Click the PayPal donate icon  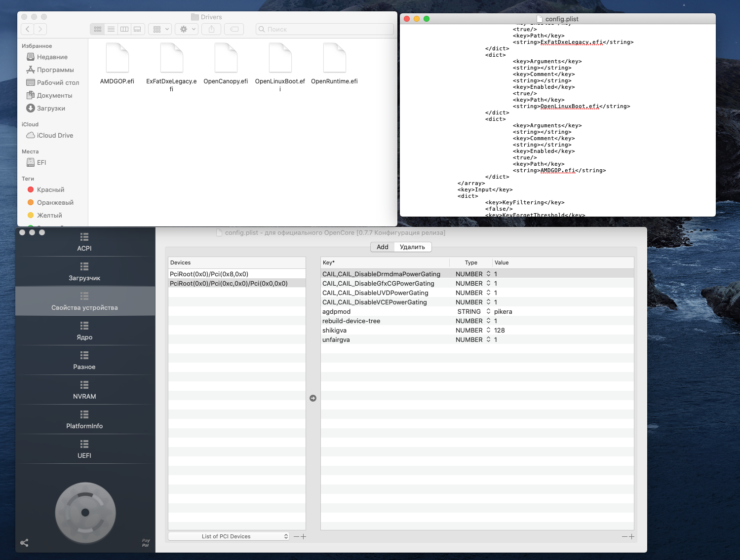coord(146,543)
